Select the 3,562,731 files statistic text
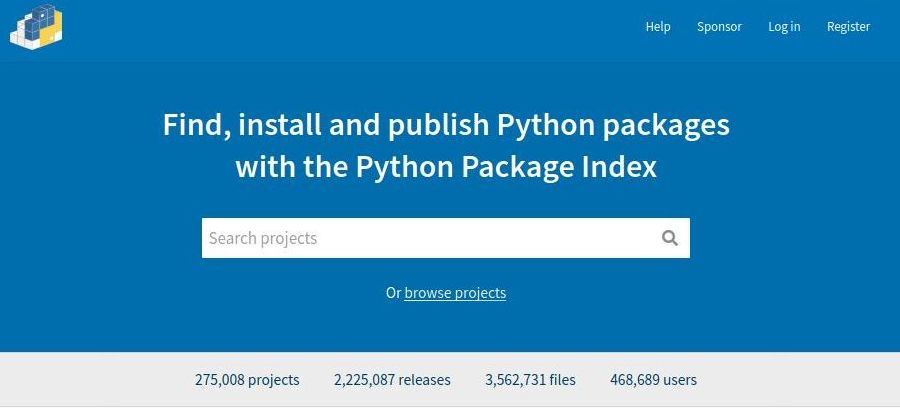Image resolution: width=900 pixels, height=408 pixels. tap(530, 380)
